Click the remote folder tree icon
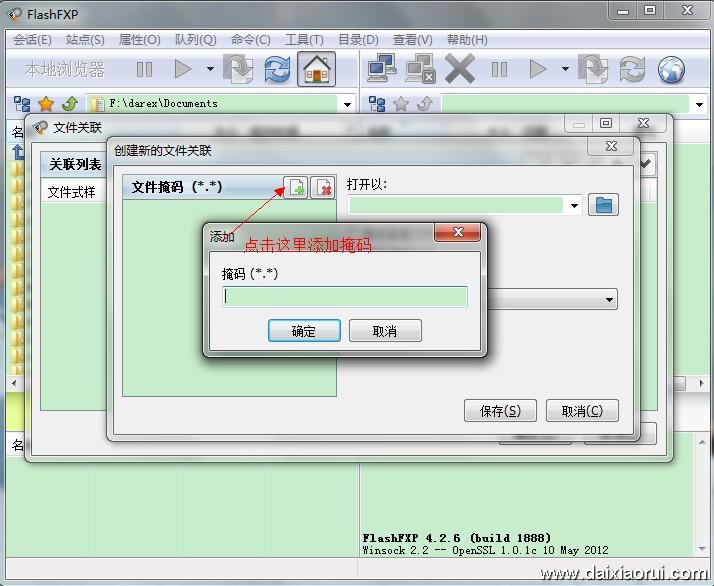The image size is (714, 586). (377, 104)
